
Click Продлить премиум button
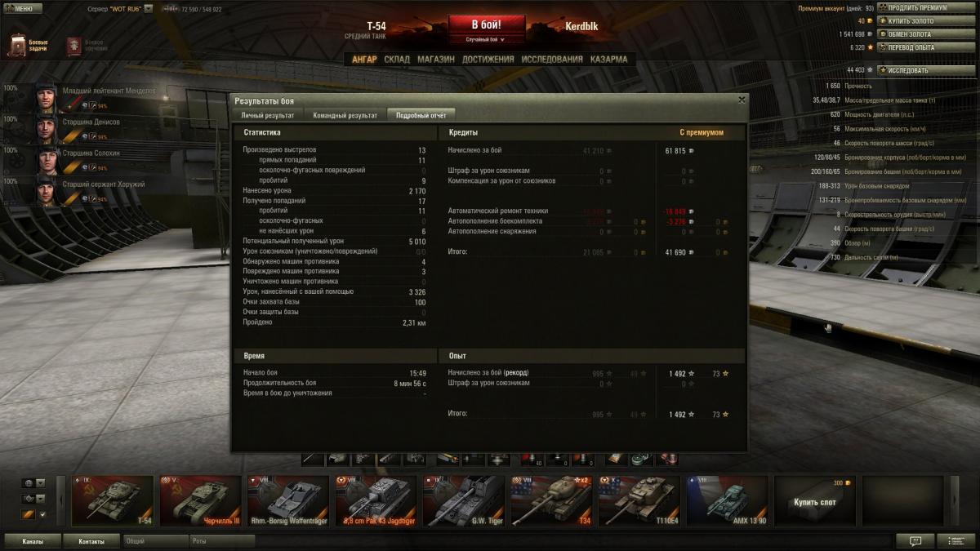click(x=926, y=8)
